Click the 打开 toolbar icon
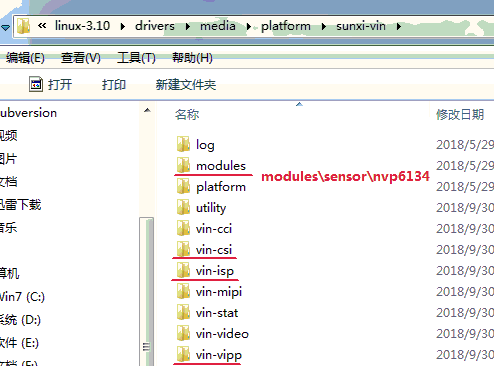The width and height of the screenshot is (496, 366). 36,84
